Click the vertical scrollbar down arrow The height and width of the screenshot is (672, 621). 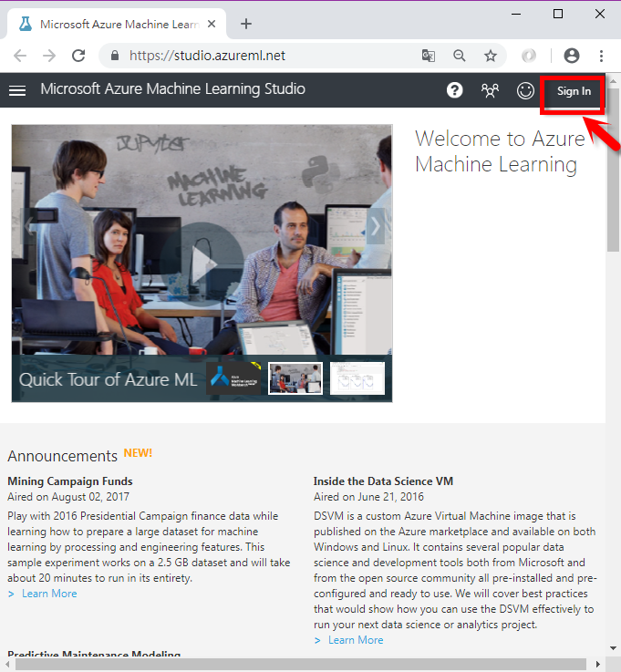(613, 648)
